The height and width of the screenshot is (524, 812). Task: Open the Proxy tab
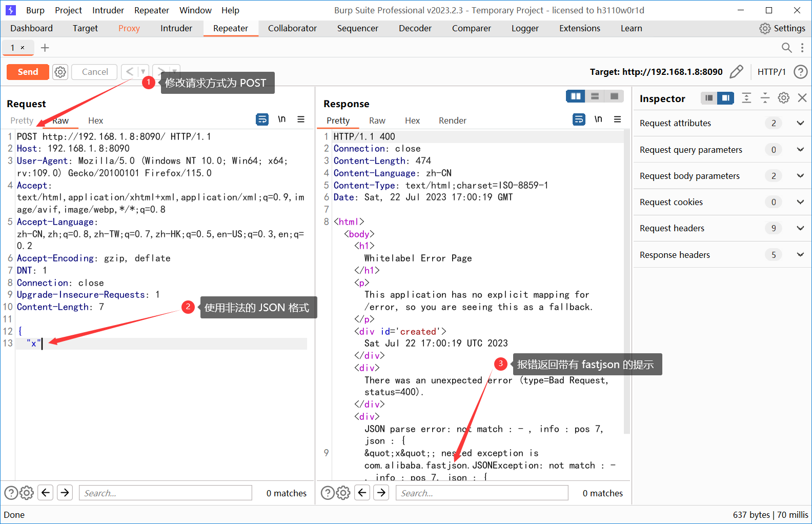point(129,28)
